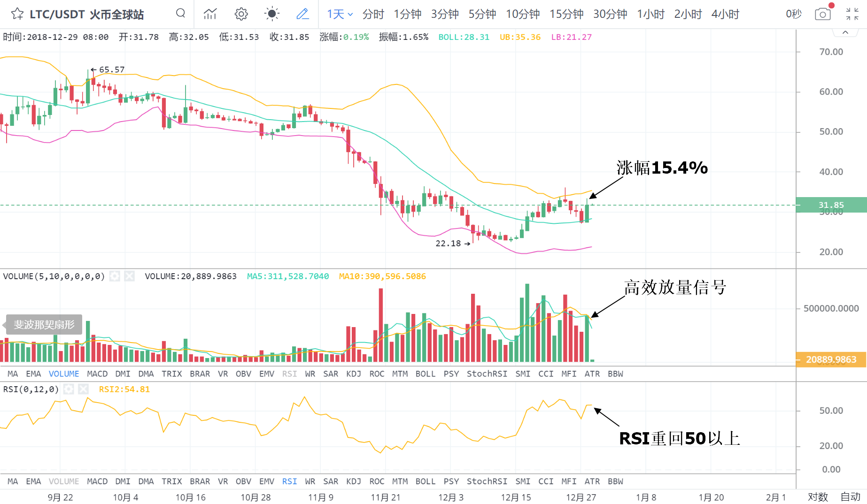Select the 30分钟 interval
The width and height of the screenshot is (867, 504).
point(610,14)
